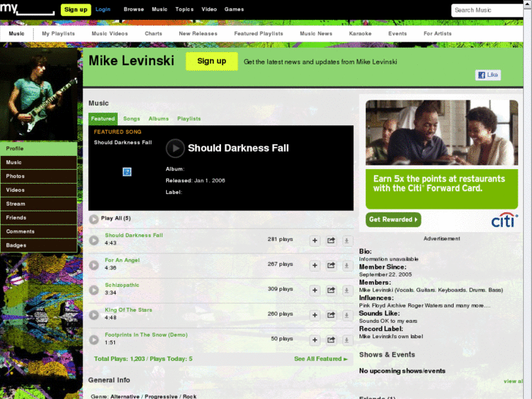Open Games in the top bar
Image resolution: width=532 pixels, height=399 pixels.
(x=234, y=10)
